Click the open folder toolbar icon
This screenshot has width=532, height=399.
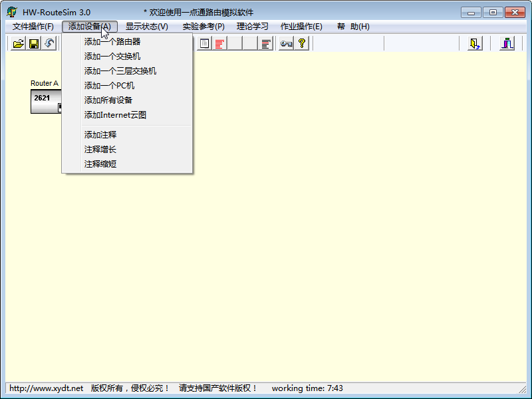pos(19,43)
